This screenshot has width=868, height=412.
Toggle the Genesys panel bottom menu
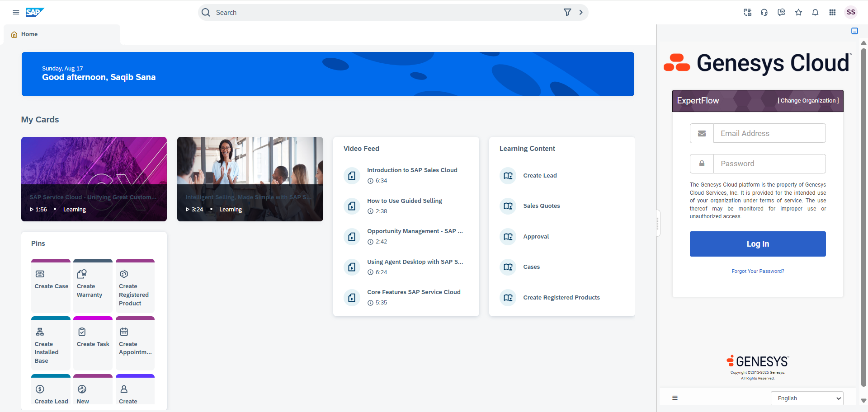coord(675,398)
